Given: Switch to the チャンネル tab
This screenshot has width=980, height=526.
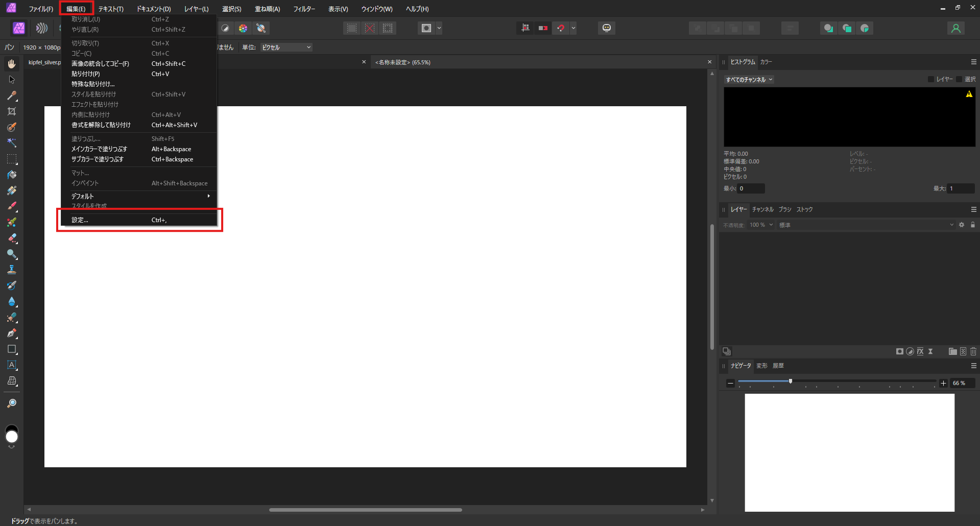Looking at the screenshot, I should tap(762, 209).
